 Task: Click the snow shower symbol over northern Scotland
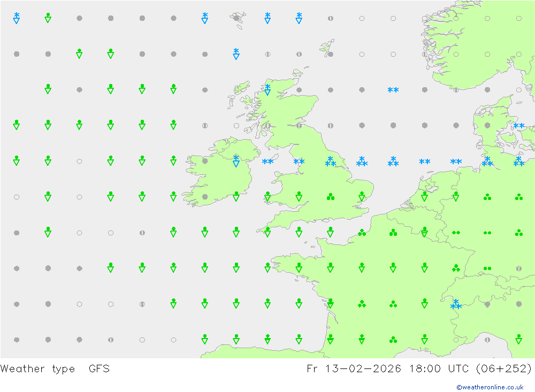pos(267,89)
